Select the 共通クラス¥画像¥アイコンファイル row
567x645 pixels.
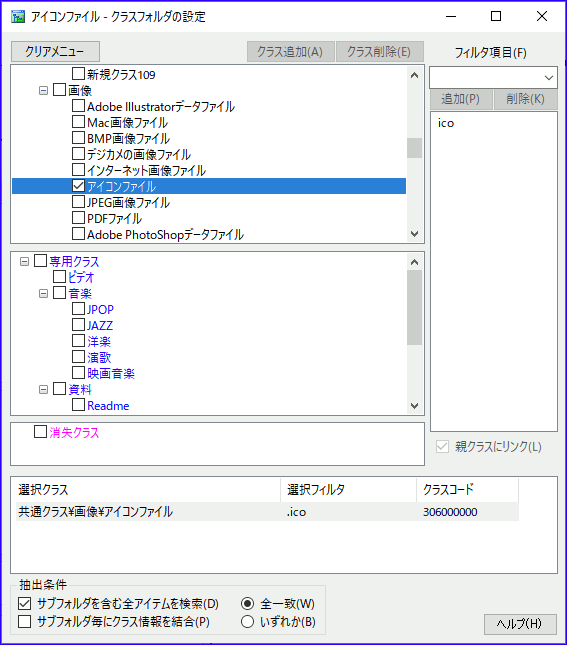267,512
